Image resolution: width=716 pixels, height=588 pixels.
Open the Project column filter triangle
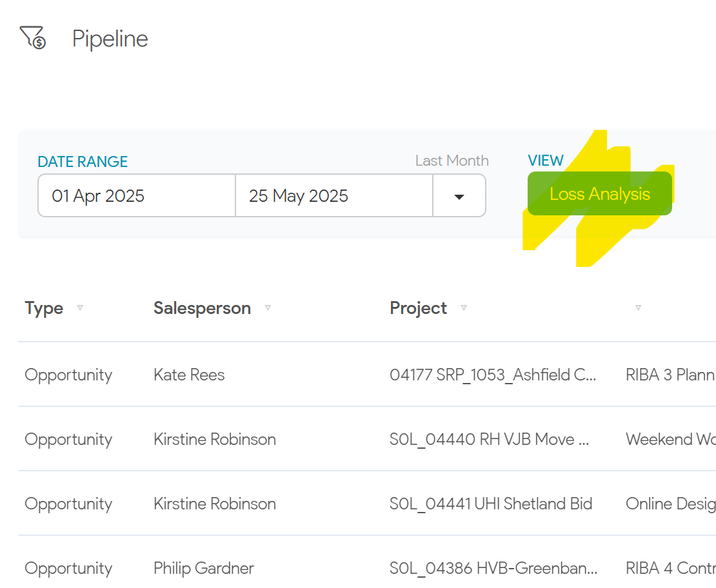[464, 308]
